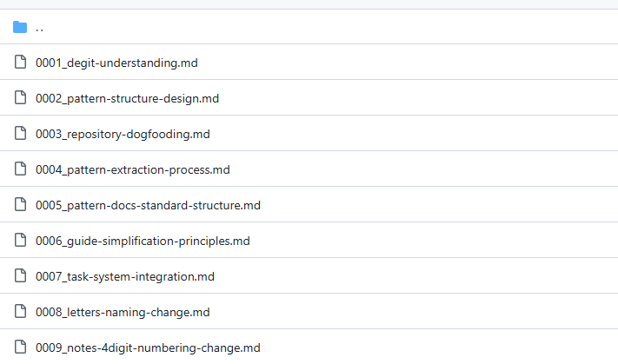Open 0005_pattern-docs-standard-structure.md file
The width and height of the screenshot is (618, 364).
coord(148,205)
